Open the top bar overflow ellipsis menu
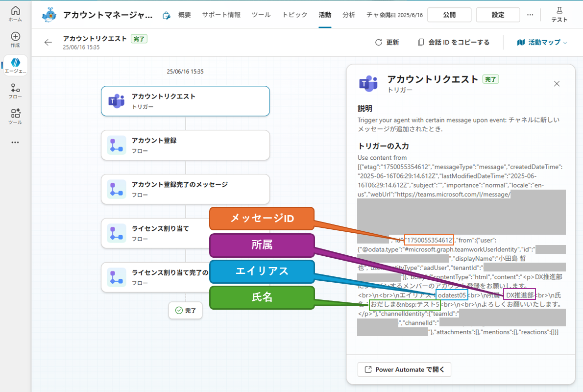The width and height of the screenshot is (583, 392). click(530, 15)
